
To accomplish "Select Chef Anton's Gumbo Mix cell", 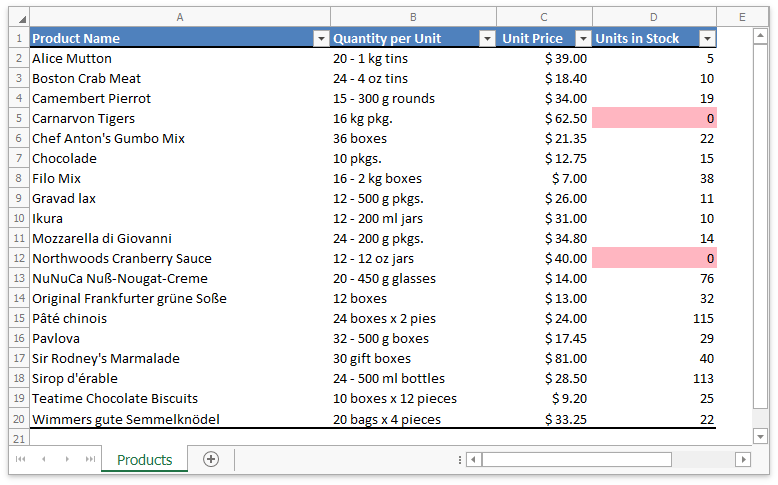I will tap(180, 139).
